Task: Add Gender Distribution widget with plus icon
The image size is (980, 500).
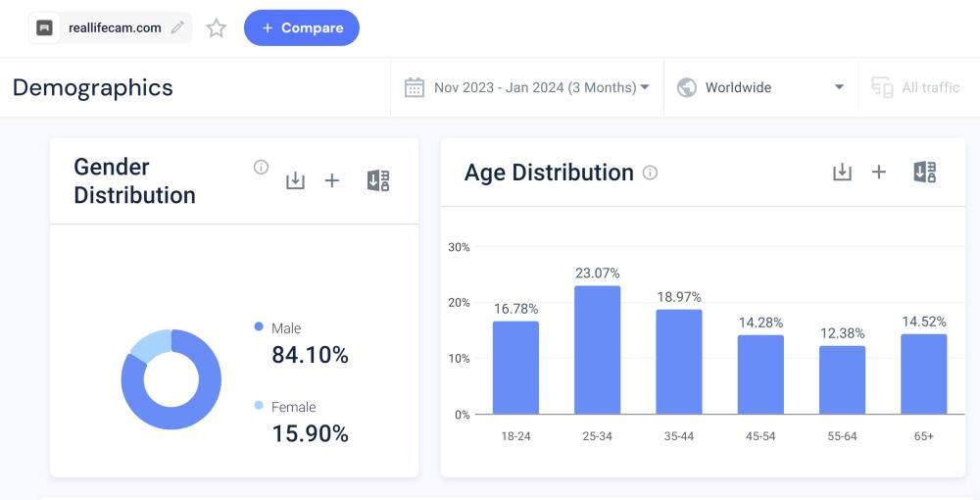Action: [x=332, y=180]
